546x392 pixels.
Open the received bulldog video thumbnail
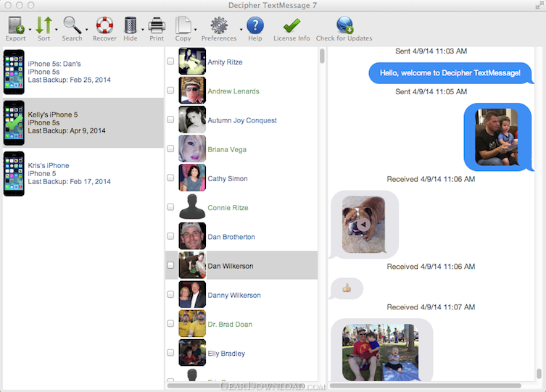(363, 225)
